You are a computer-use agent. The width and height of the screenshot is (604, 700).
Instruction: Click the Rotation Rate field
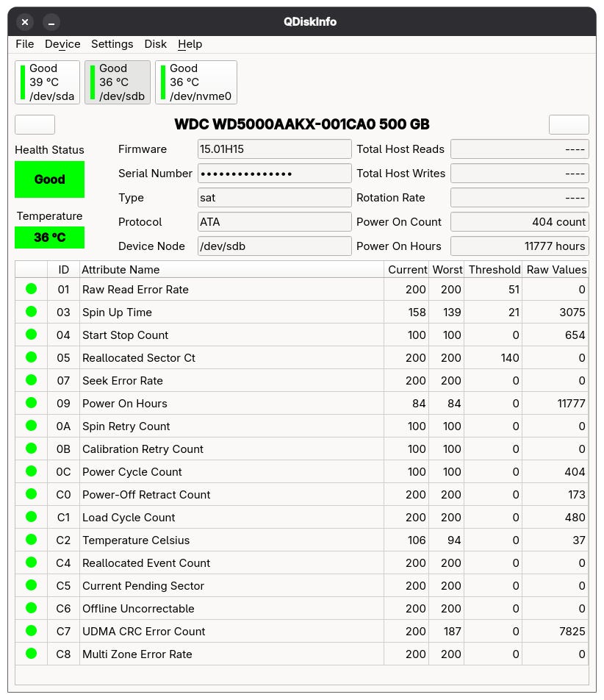519,198
